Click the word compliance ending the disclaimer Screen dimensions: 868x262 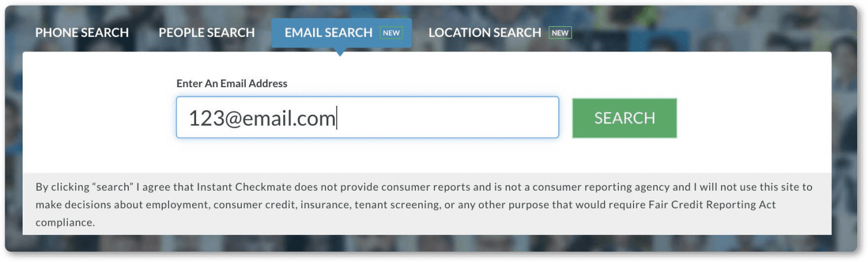point(65,223)
